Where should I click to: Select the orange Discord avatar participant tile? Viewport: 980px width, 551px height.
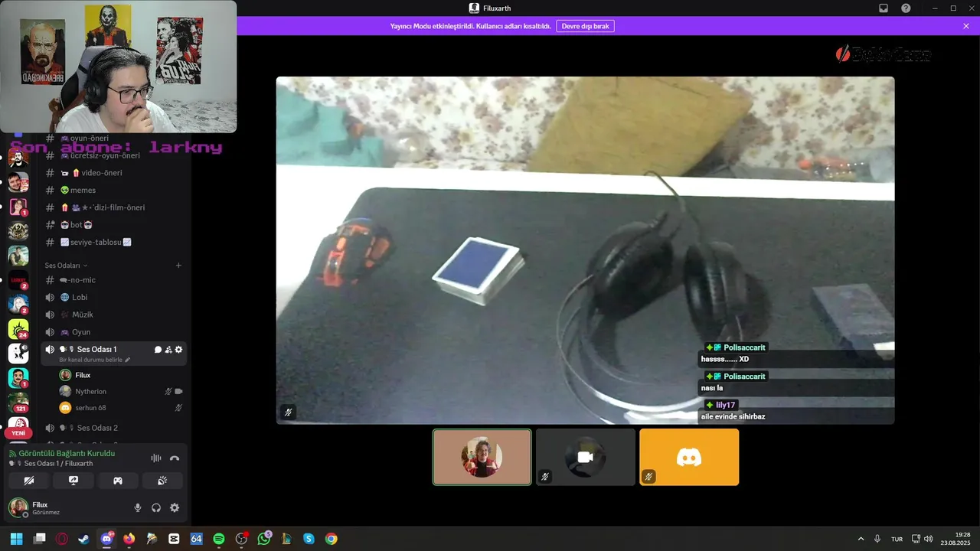tap(689, 457)
